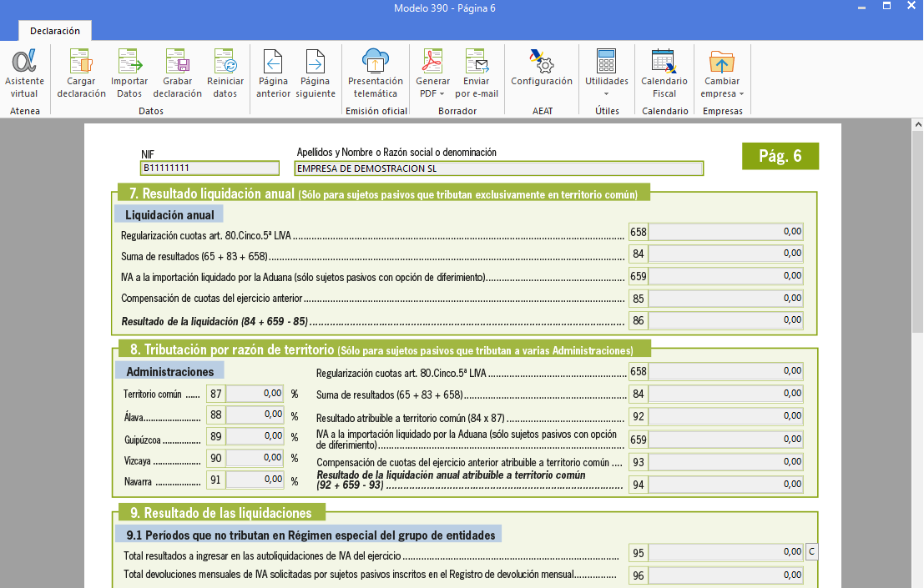The height and width of the screenshot is (588, 924).
Task: Expand the Cambiar empresa dropdown arrow
Action: tap(741, 94)
